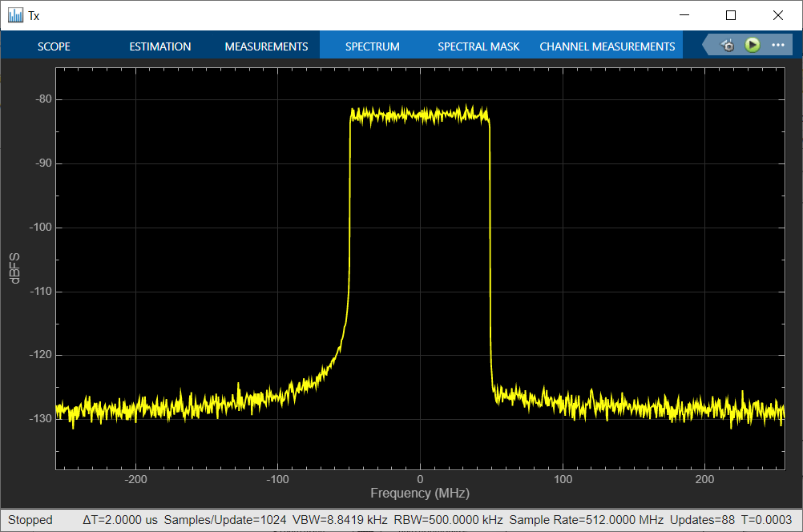Click the Frequency (MHz) axis label
803x532 pixels.
tap(419, 493)
